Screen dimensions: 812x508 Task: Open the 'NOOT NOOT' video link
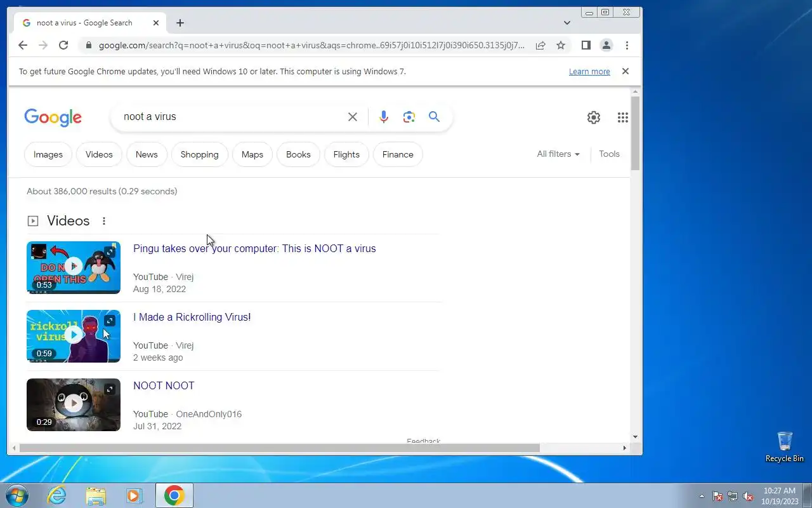pyautogui.click(x=164, y=385)
